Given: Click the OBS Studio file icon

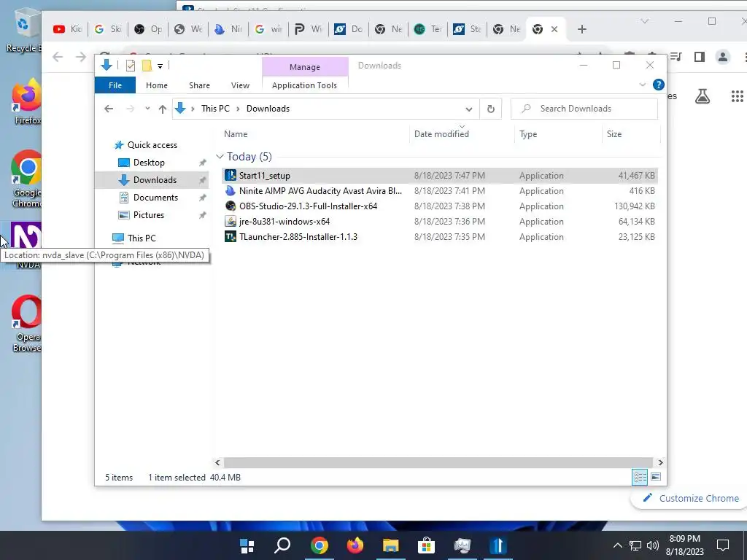Looking at the screenshot, I should [231, 206].
